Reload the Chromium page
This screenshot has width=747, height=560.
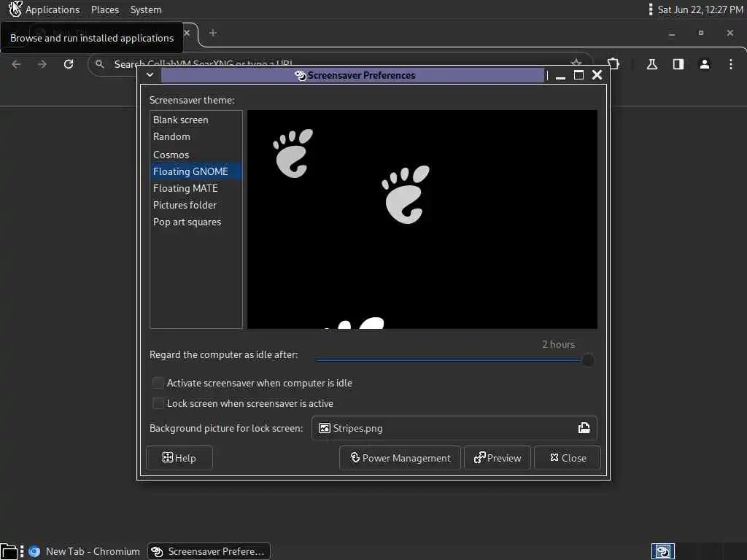(x=69, y=64)
